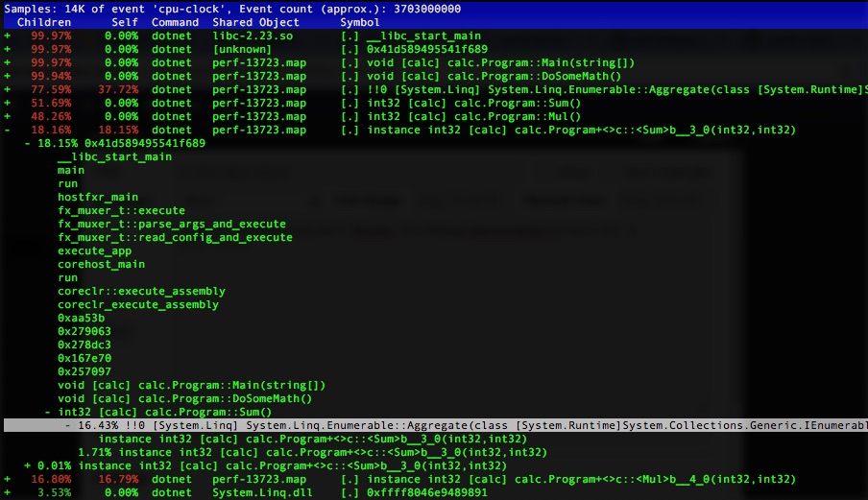The height and width of the screenshot is (500, 868).
Task: Expand the 16.80% <Mul>b__4_0 row
Action: [7, 479]
